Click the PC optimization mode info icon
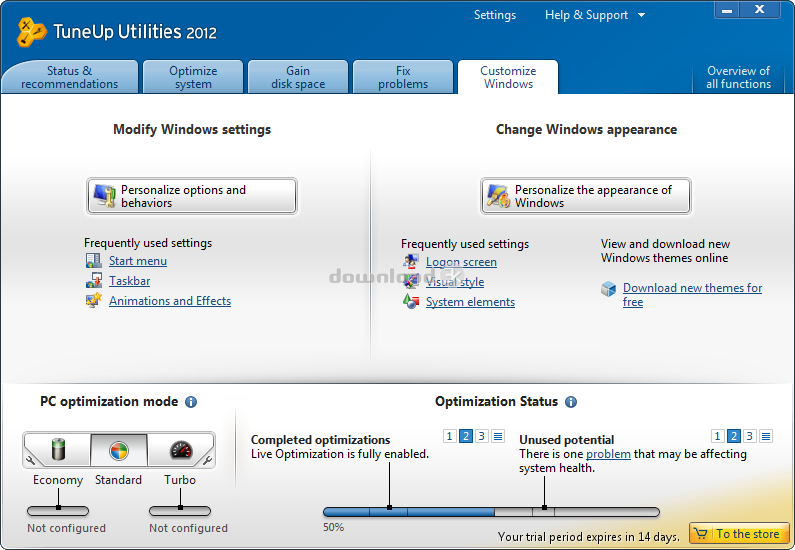 (x=191, y=402)
